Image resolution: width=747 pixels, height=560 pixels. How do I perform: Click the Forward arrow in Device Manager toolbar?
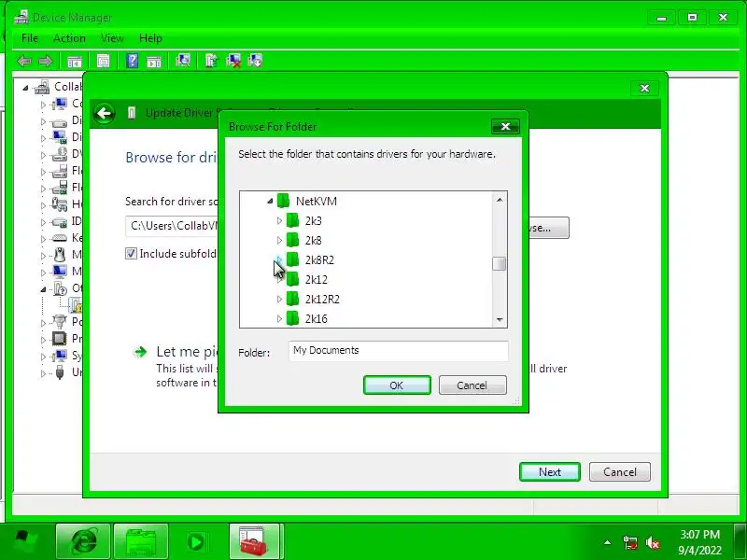45,61
